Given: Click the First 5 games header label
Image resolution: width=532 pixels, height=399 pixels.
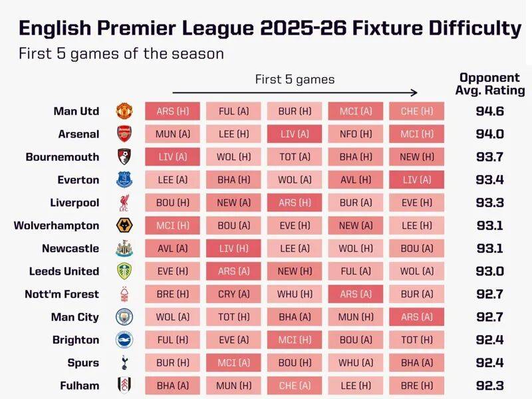Looking at the screenshot, I should click(295, 80).
